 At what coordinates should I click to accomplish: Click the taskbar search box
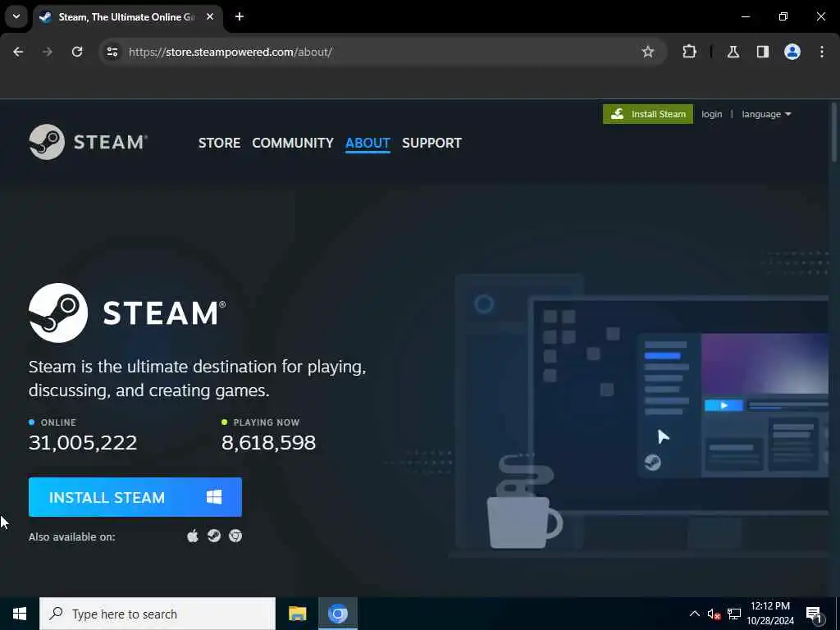pyautogui.click(x=157, y=614)
